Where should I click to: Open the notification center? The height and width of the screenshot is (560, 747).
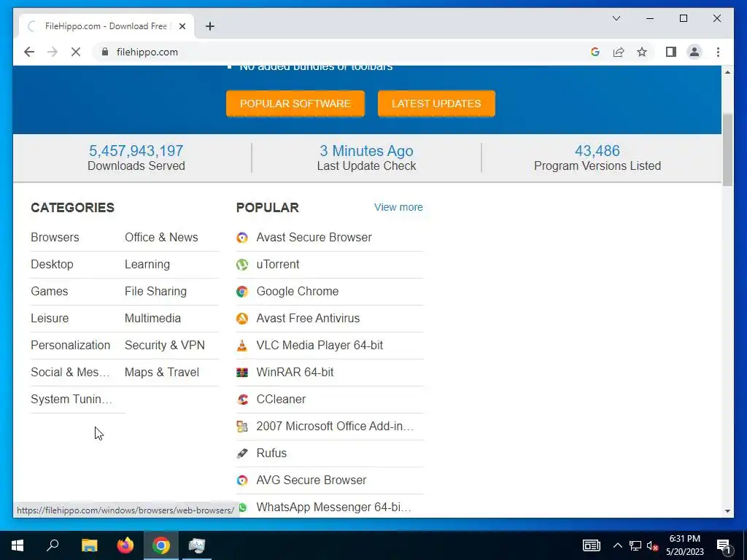[724, 545]
